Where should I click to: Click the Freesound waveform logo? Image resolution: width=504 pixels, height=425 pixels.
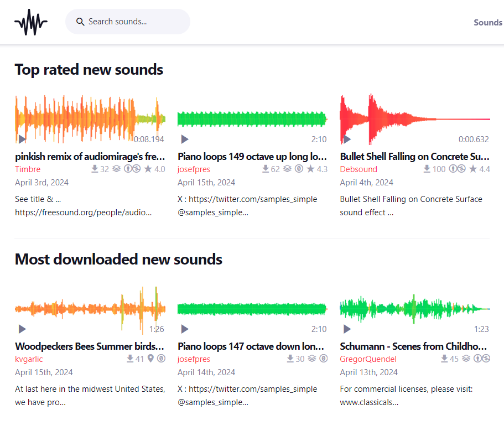pyautogui.click(x=30, y=22)
